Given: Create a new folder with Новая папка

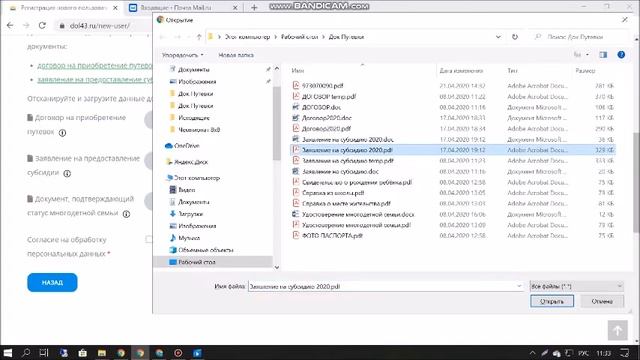Looking at the screenshot, I should (236, 55).
